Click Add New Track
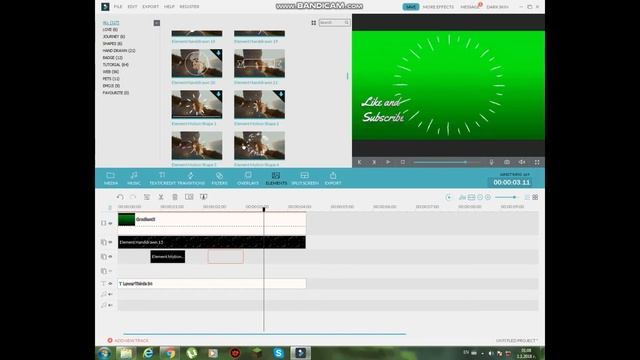640x360 pixels. [x=128, y=340]
